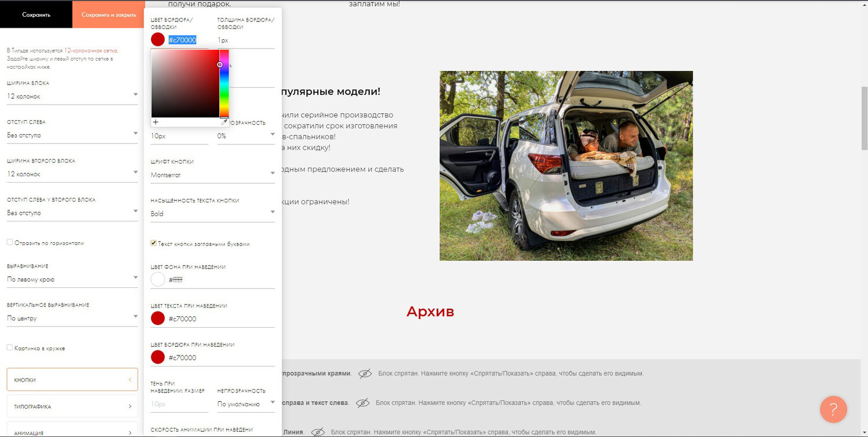This screenshot has height=437, width=868.
Task: Click the пулярные модели! heading text
Action: click(x=331, y=92)
